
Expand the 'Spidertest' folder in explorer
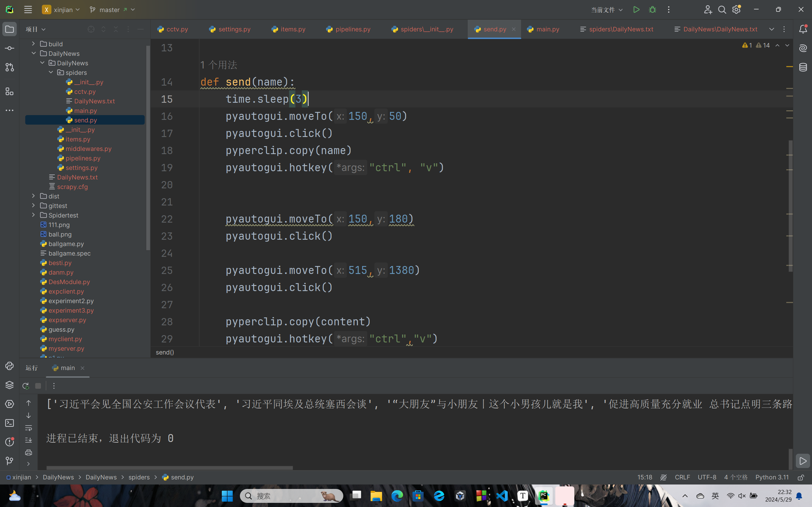coord(33,215)
